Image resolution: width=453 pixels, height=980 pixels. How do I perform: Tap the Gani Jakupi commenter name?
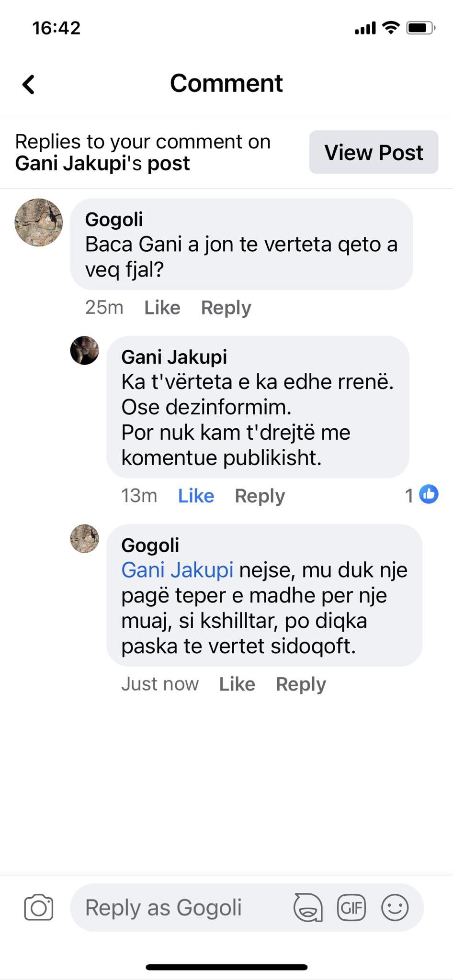pos(174,357)
